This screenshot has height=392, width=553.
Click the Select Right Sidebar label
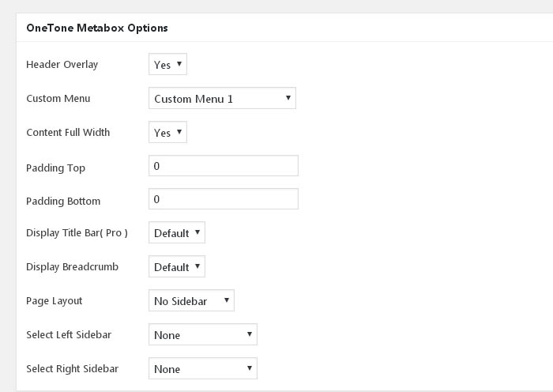pyautogui.click(x=73, y=369)
